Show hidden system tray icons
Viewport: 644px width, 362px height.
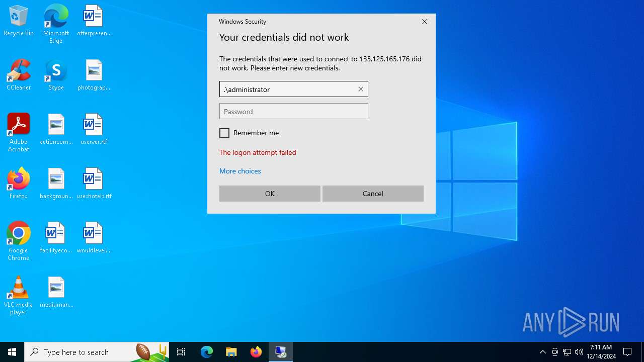click(x=542, y=352)
